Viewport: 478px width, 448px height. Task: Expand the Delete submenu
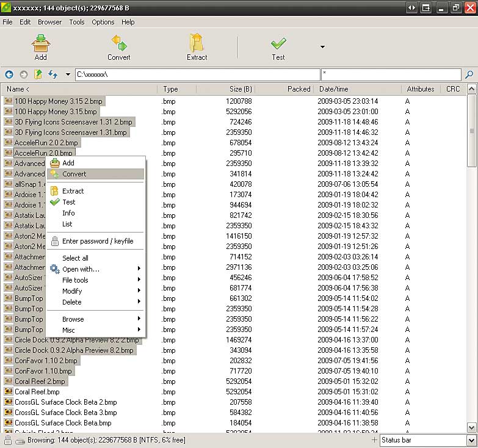tap(95, 302)
